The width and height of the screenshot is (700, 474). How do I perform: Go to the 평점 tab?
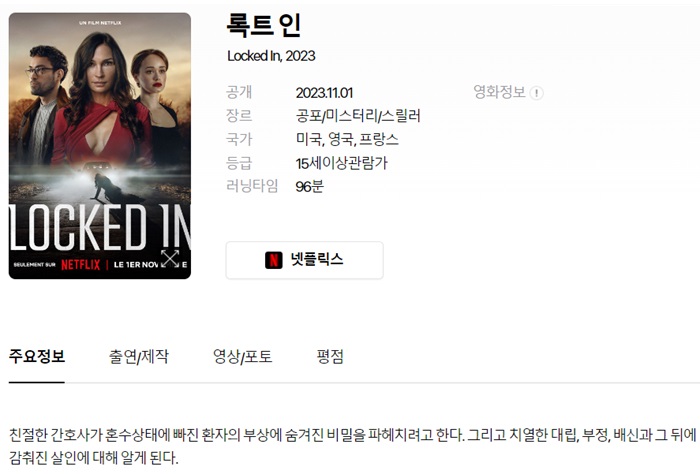[x=330, y=356]
